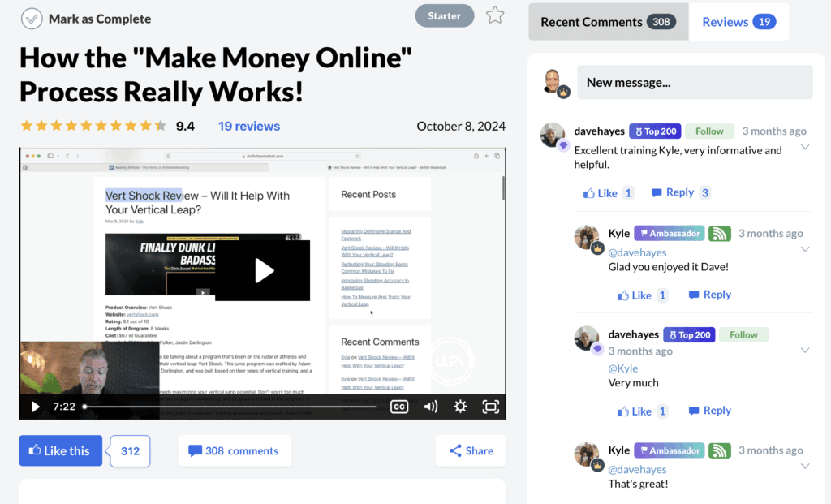Open davehayes avatar on 'Very much' reply
Viewport: 831px width, 504px height.
588,339
